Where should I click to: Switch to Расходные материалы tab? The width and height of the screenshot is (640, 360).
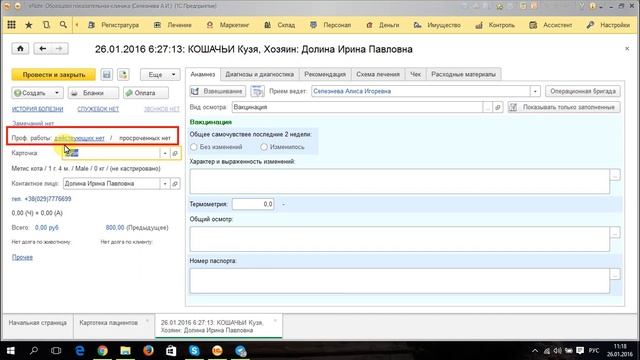click(x=463, y=74)
